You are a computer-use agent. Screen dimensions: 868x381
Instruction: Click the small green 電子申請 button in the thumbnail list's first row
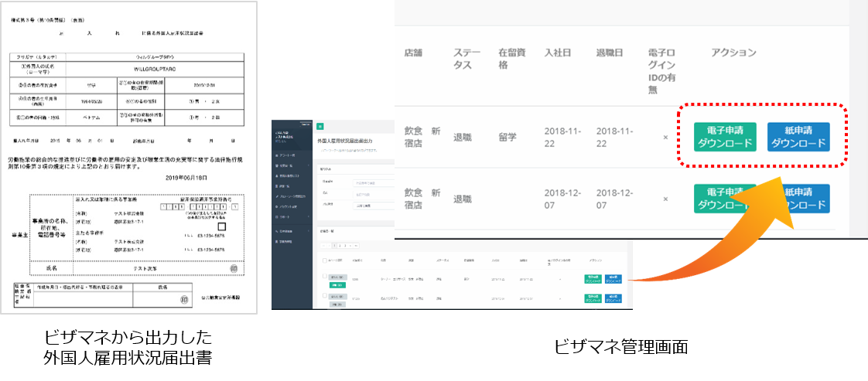coord(593,277)
